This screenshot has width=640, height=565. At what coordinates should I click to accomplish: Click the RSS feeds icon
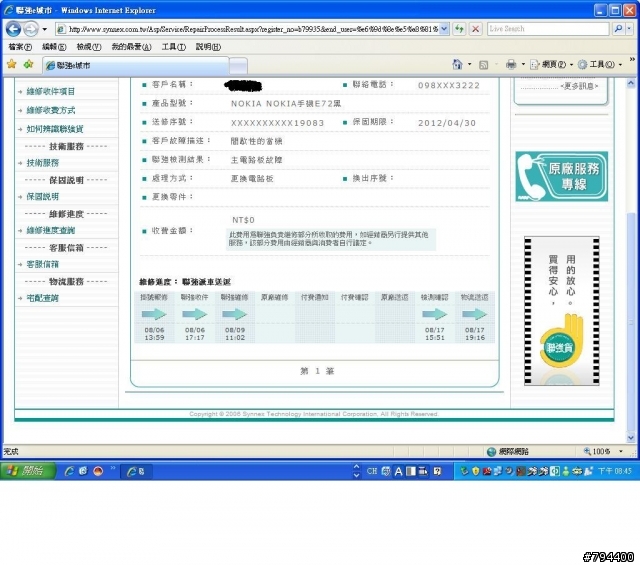pyautogui.click(x=484, y=65)
